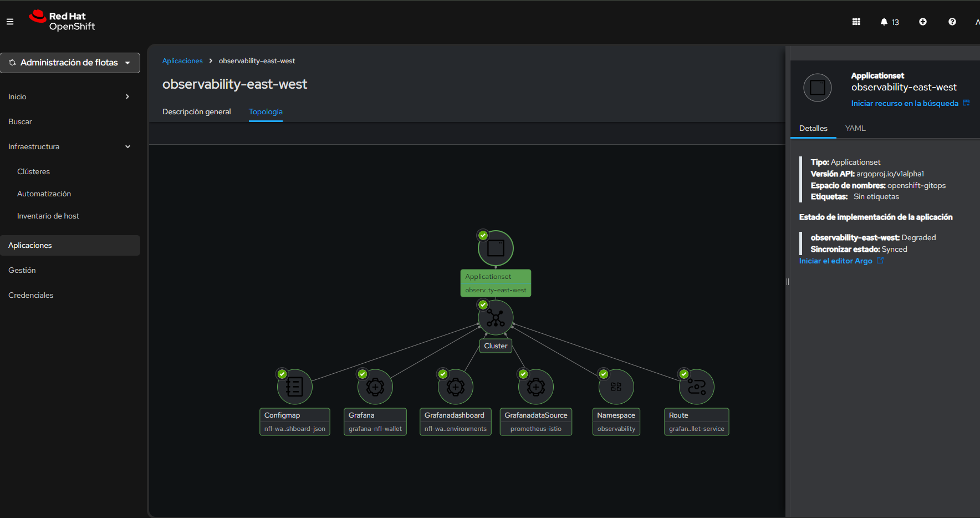
Task: Open the application launcher grid icon
Action: 856,22
